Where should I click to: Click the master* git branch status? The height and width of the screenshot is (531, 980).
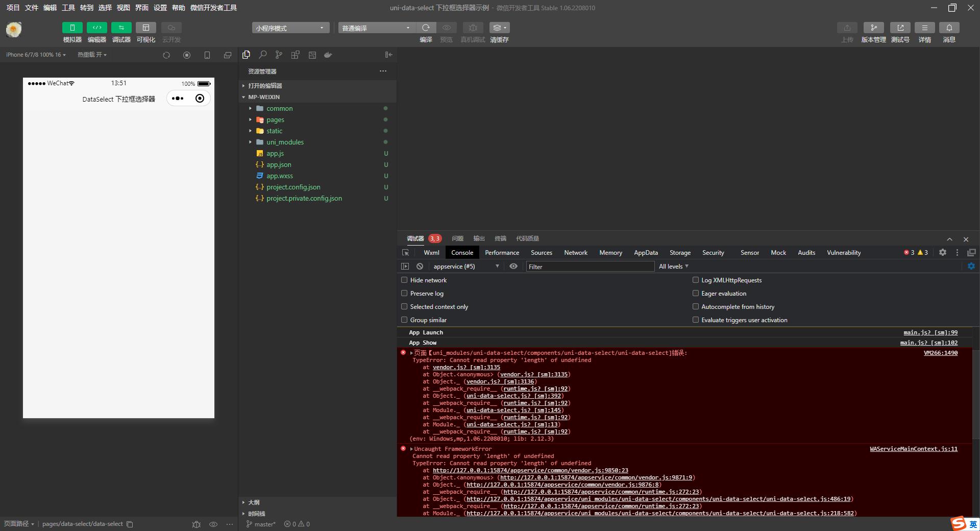261,524
